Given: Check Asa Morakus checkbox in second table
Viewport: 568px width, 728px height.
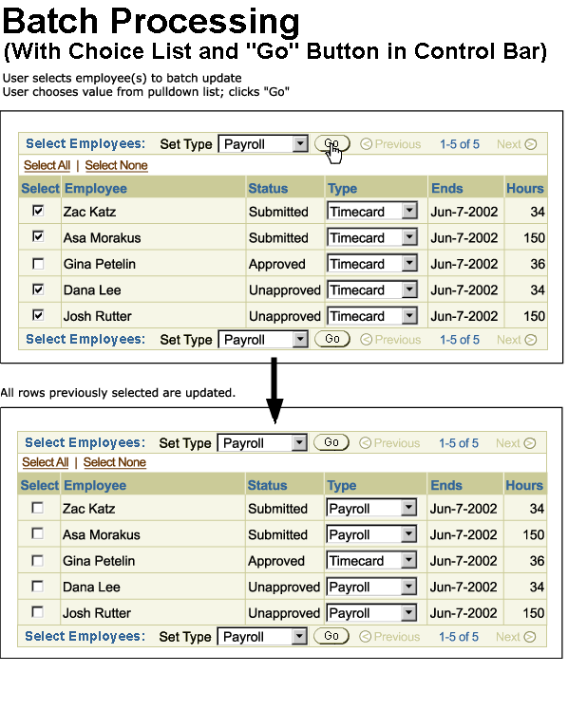Looking at the screenshot, I should (x=37, y=534).
